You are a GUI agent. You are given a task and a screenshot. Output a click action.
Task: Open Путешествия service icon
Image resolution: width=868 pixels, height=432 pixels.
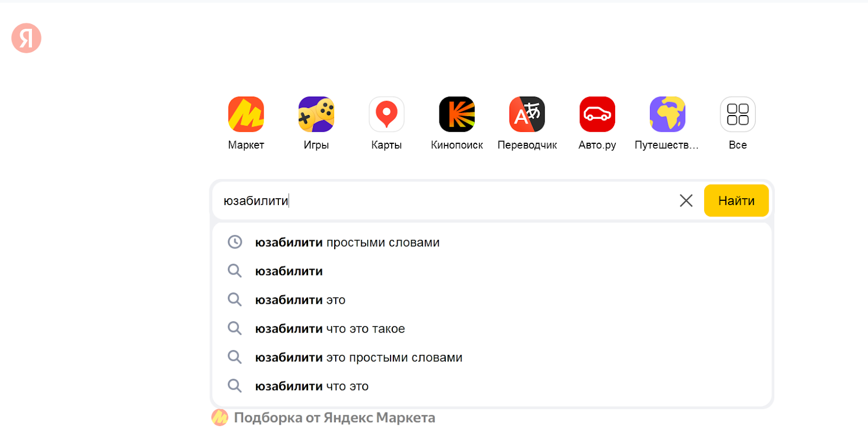click(667, 114)
